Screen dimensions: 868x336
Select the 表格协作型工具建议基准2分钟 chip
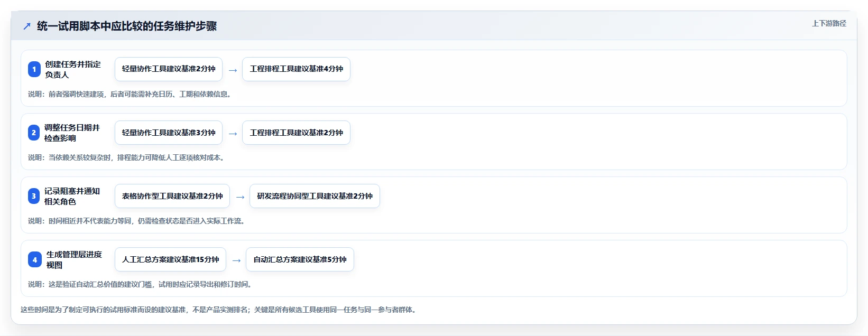point(172,196)
